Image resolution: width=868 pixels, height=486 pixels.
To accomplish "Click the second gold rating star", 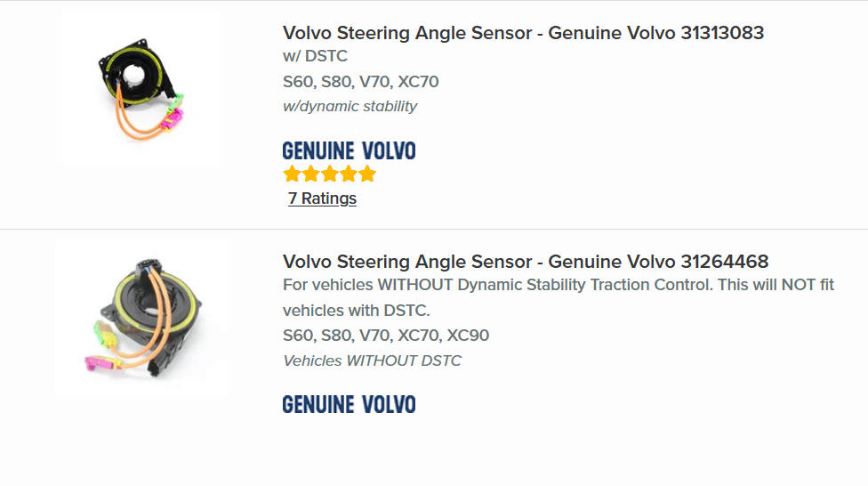I will tap(310, 174).
